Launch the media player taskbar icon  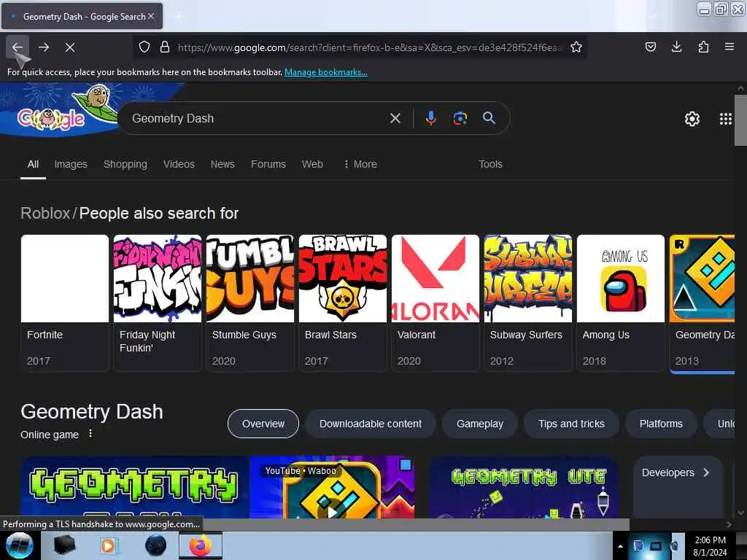(108, 545)
